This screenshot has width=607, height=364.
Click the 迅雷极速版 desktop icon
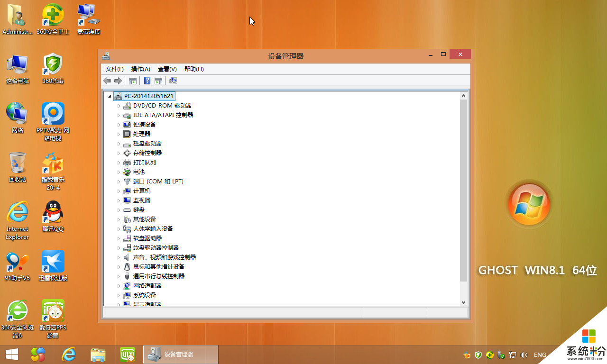tap(53, 263)
